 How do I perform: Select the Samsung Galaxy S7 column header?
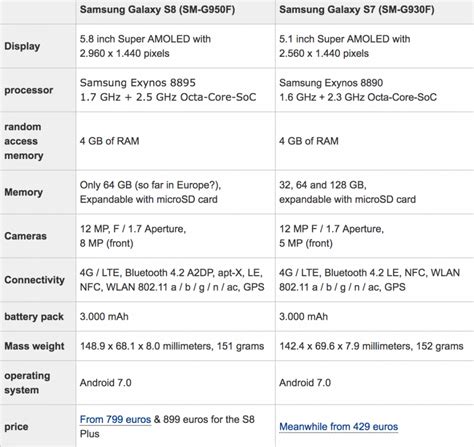(x=357, y=9)
